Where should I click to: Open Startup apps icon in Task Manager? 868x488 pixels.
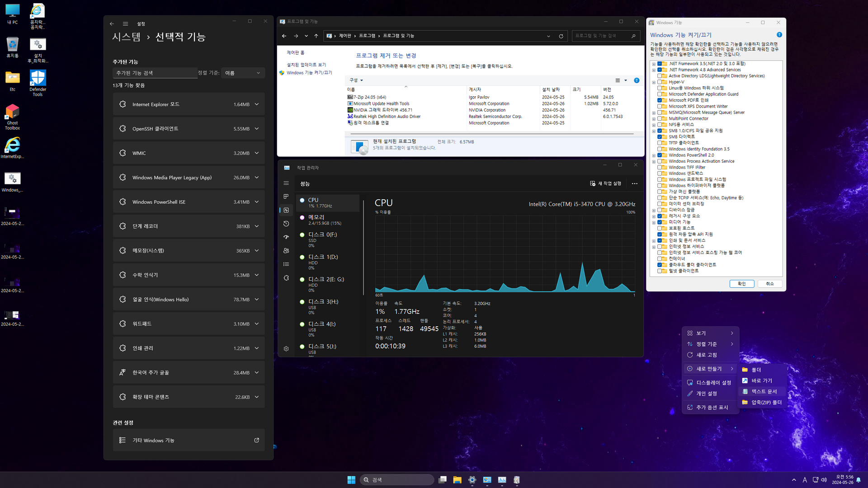286,237
